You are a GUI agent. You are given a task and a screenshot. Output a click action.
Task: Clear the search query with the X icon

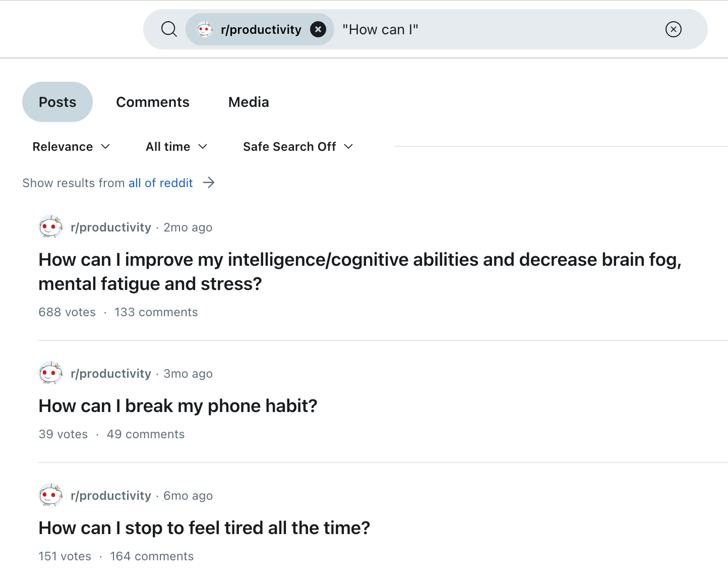(x=673, y=29)
